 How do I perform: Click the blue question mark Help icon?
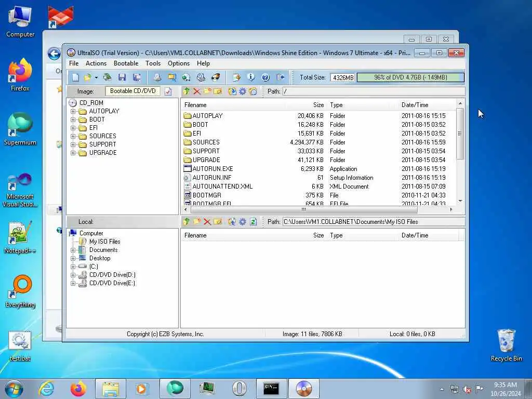point(265,77)
